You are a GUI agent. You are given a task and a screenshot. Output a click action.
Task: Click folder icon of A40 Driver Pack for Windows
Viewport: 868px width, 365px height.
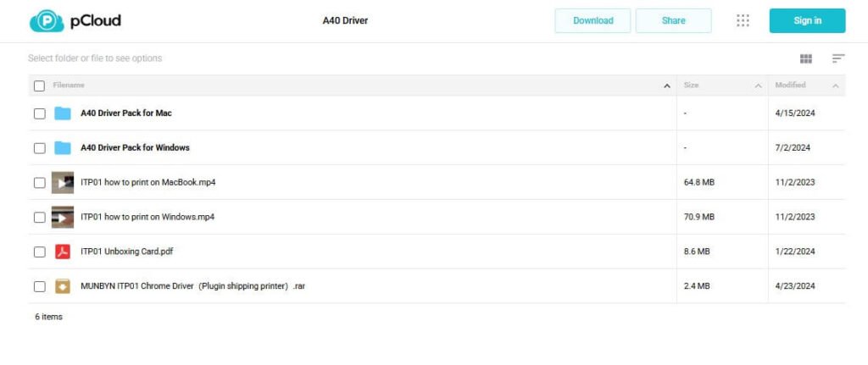[63, 148]
